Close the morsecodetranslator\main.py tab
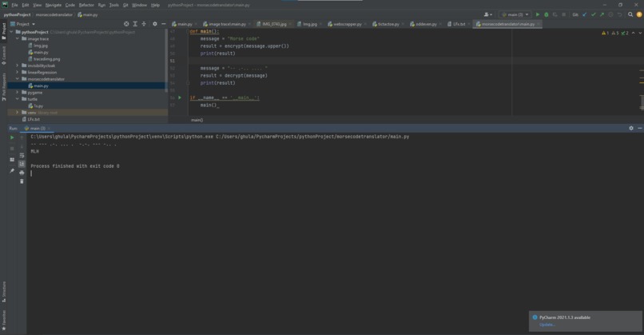This screenshot has height=335, width=644. pos(539,24)
